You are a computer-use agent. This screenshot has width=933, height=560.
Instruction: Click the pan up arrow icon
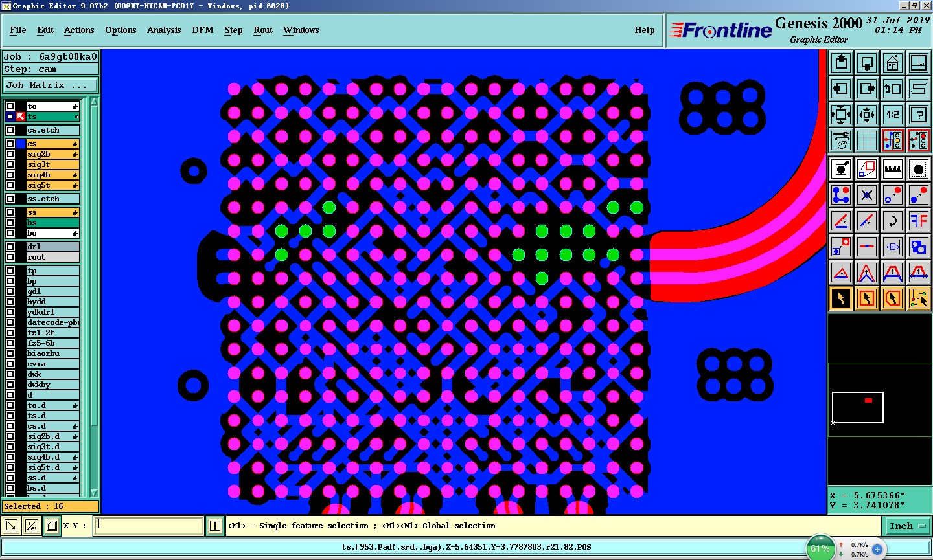(x=841, y=63)
